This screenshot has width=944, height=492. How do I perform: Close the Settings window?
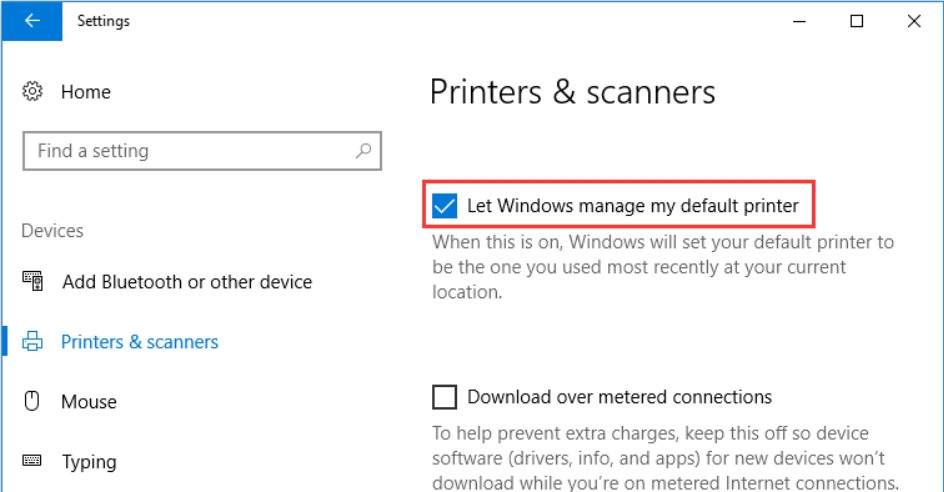coord(914,21)
